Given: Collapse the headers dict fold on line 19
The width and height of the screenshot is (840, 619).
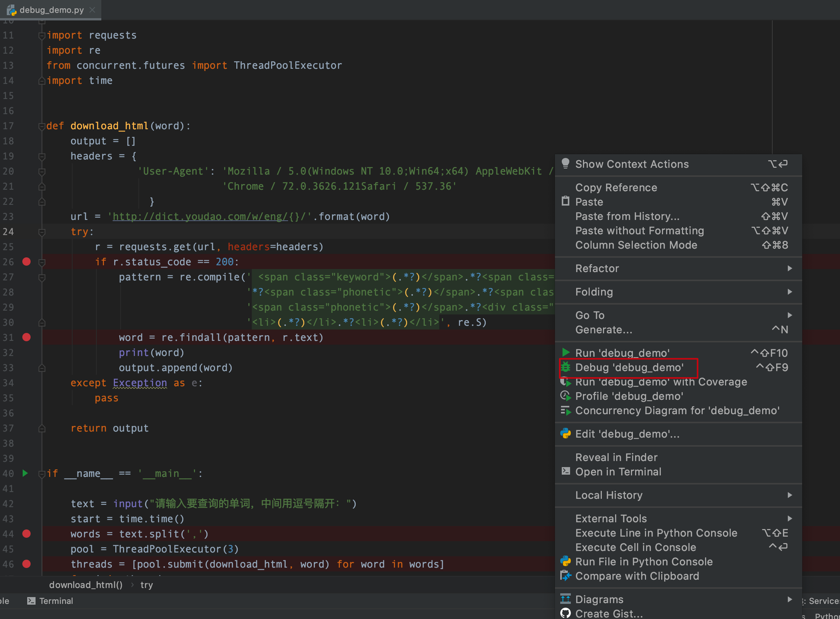Looking at the screenshot, I should tap(42, 156).
